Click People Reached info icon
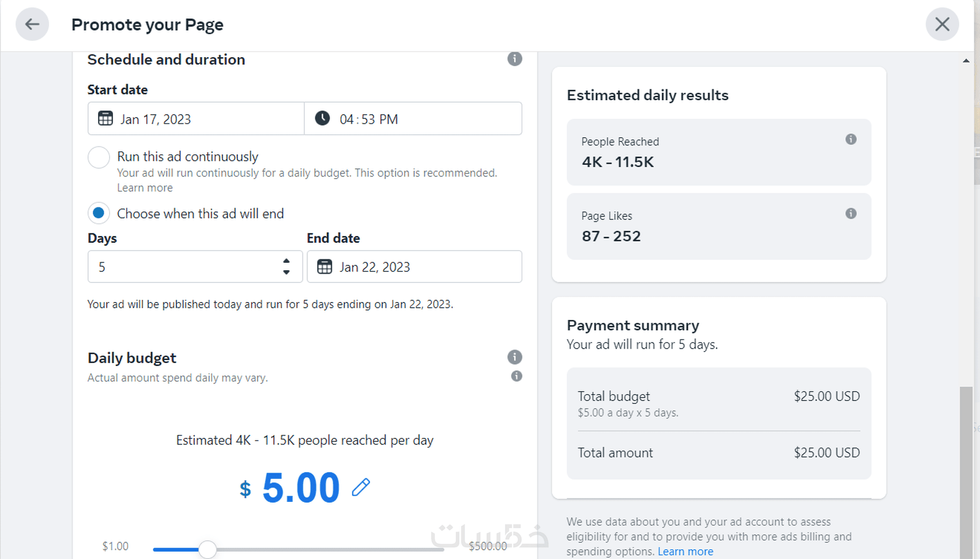Image resolution: width=980 pixels, height=559 pixels. point(851,139)
